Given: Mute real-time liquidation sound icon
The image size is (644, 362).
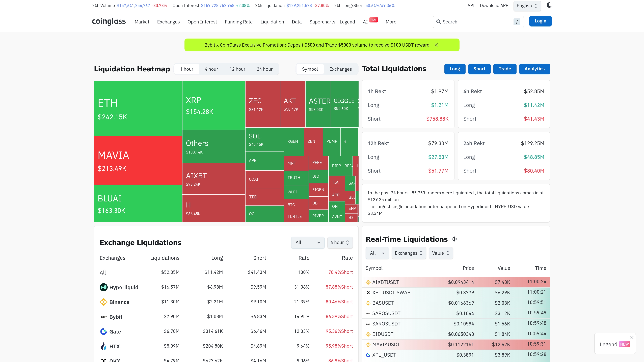Looking at the screenshot, I should (x=454, y=239).
